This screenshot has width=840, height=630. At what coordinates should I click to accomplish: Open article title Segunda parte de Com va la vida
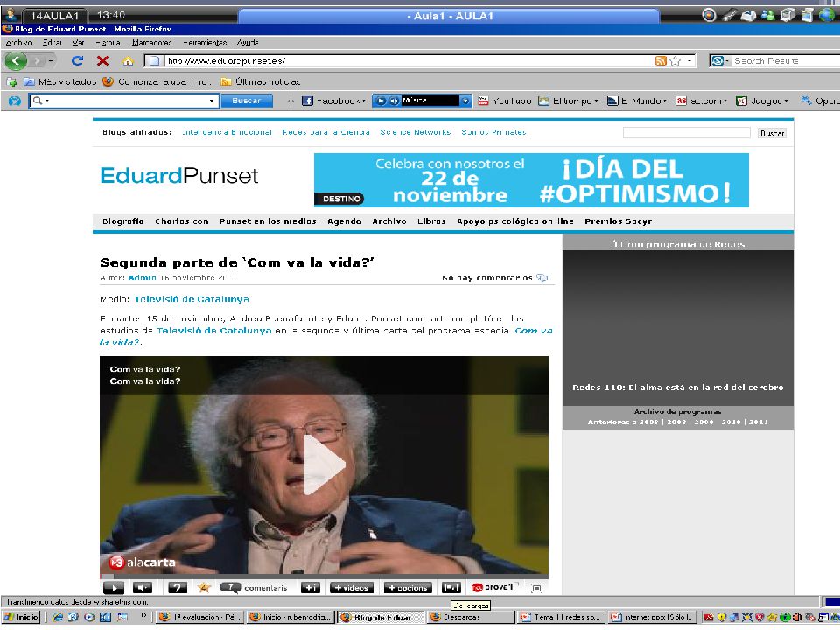237,262
